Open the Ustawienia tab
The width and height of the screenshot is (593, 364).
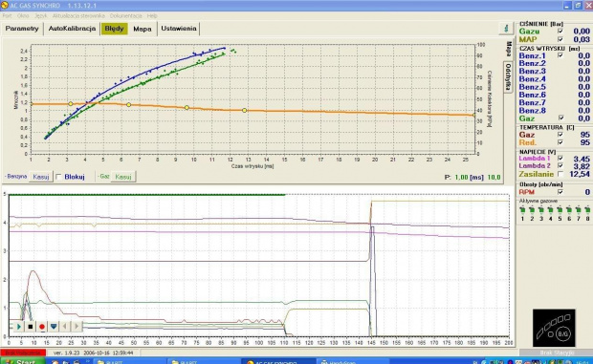179,29
